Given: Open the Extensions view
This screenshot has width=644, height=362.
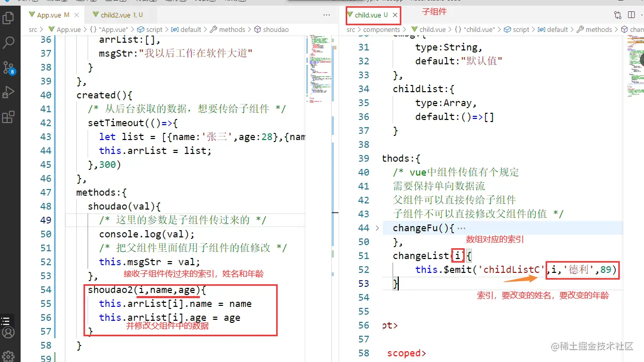Looking at the screenshot, I should coord(8,117).
